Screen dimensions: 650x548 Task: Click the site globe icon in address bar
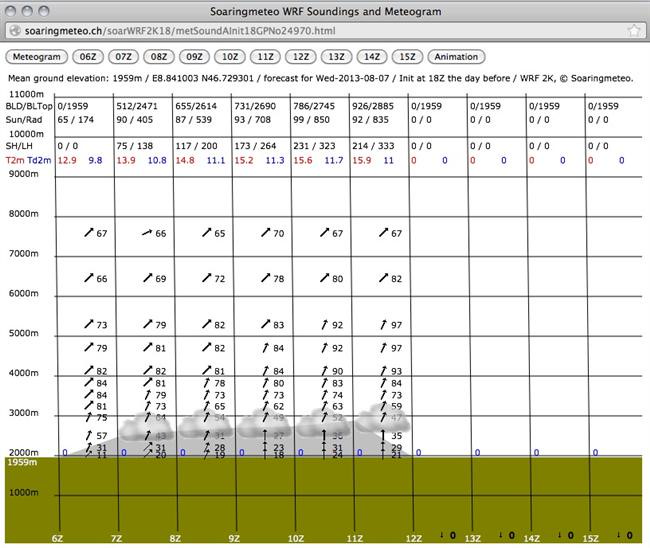pyautogui.click(x=15, y=31)
